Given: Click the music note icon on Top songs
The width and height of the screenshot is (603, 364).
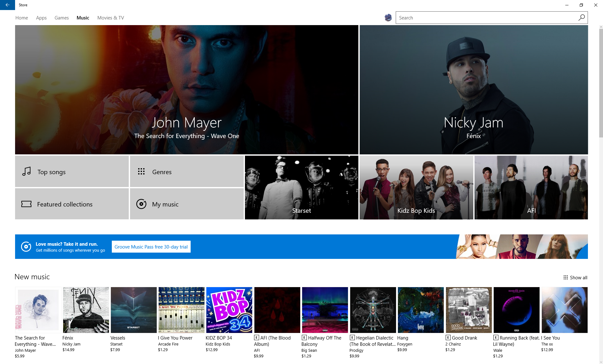Looking at the screenshot, I should click(27, 171).
